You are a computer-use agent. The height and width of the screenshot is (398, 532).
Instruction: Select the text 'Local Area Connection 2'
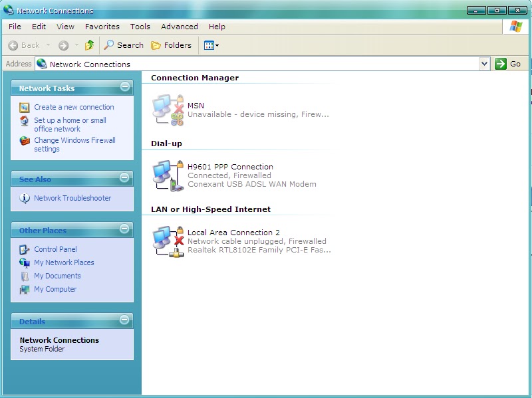(x=234, y=233)
